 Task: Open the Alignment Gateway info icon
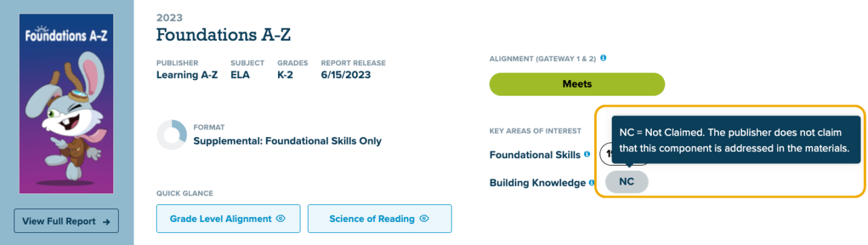click(603, 58)
